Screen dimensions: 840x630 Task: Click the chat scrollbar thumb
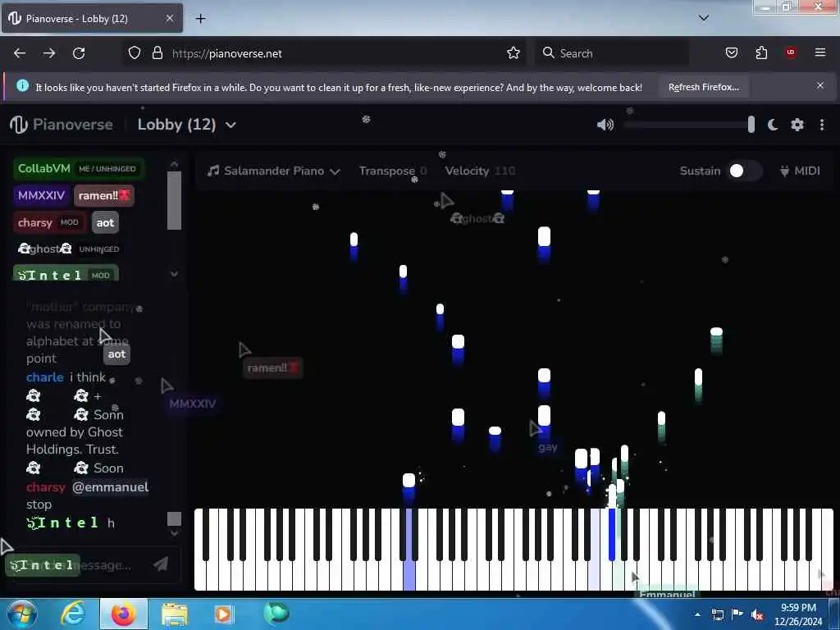[174, 518]
